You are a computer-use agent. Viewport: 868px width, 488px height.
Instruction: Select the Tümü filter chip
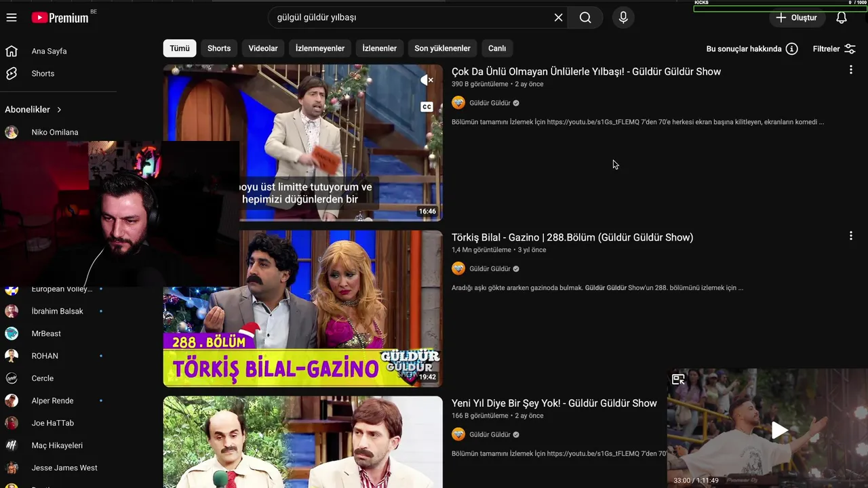pyautogui.click(x=180, y=48)
